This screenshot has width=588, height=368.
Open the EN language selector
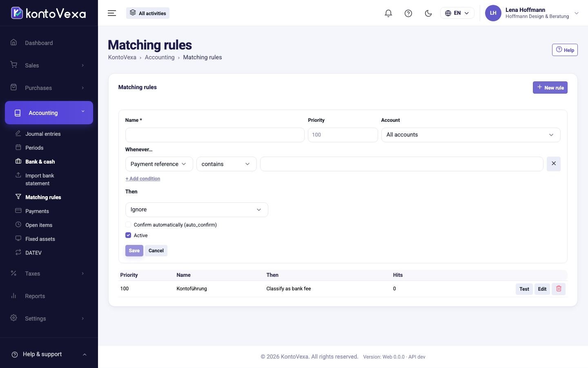tap(457, 13)
